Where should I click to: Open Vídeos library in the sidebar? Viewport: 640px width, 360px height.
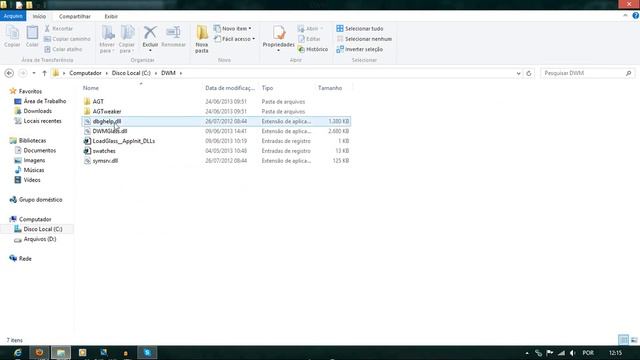pos(31,180)
